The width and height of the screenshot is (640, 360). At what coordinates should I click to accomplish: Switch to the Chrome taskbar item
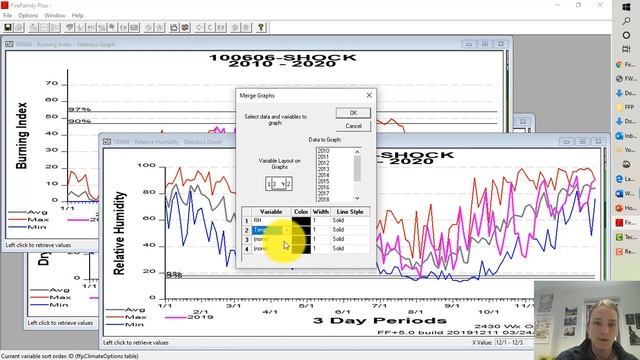coord(625,64)
